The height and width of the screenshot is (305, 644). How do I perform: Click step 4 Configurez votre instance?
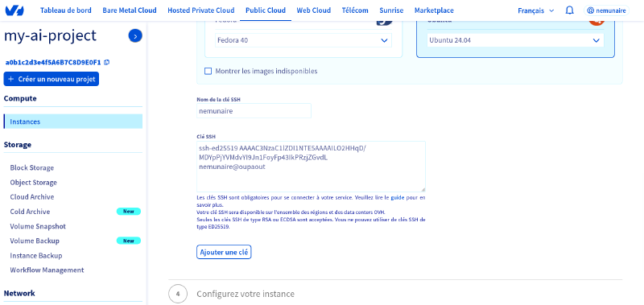click(246, 294)
